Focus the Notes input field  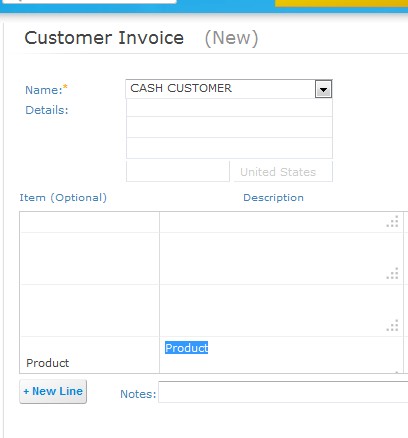[283, 392]
